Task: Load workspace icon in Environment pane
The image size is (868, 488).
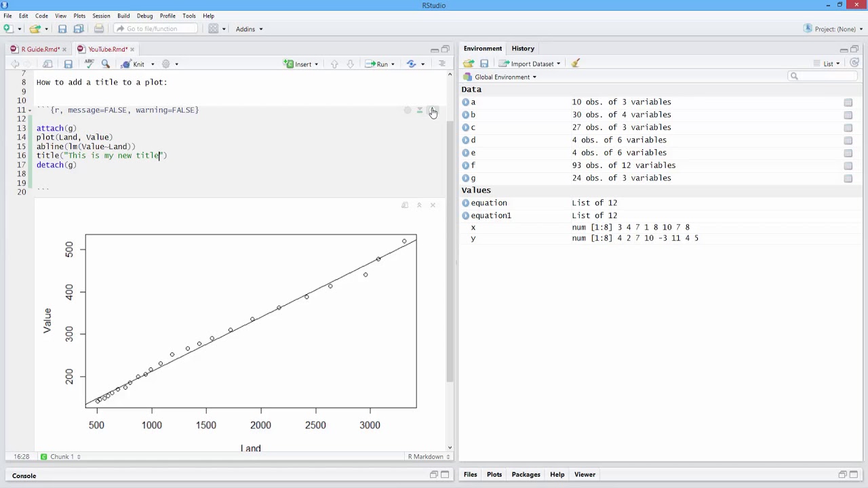Action: 469,64
